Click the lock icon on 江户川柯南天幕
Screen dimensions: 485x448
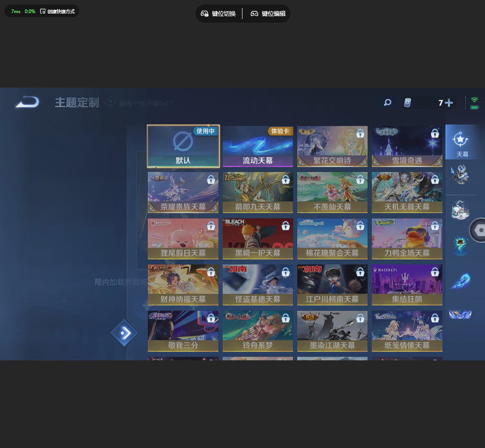point(360,272)
